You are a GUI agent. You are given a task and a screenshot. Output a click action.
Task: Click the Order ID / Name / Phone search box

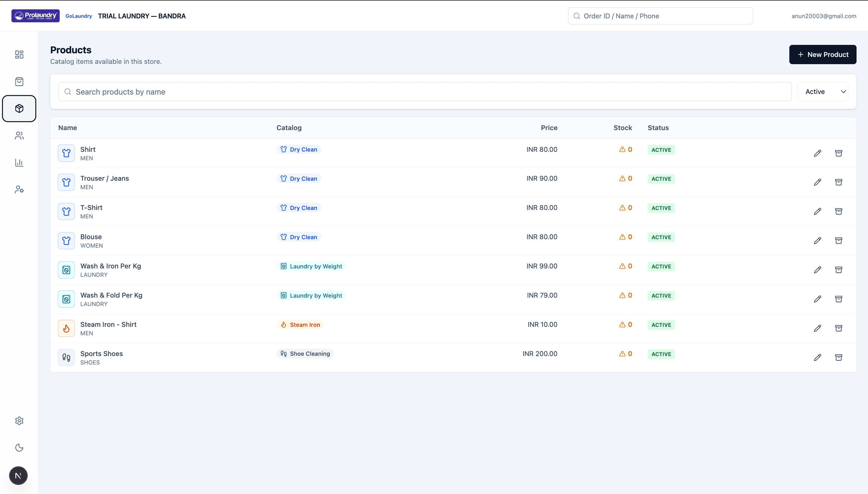(660, 16)
